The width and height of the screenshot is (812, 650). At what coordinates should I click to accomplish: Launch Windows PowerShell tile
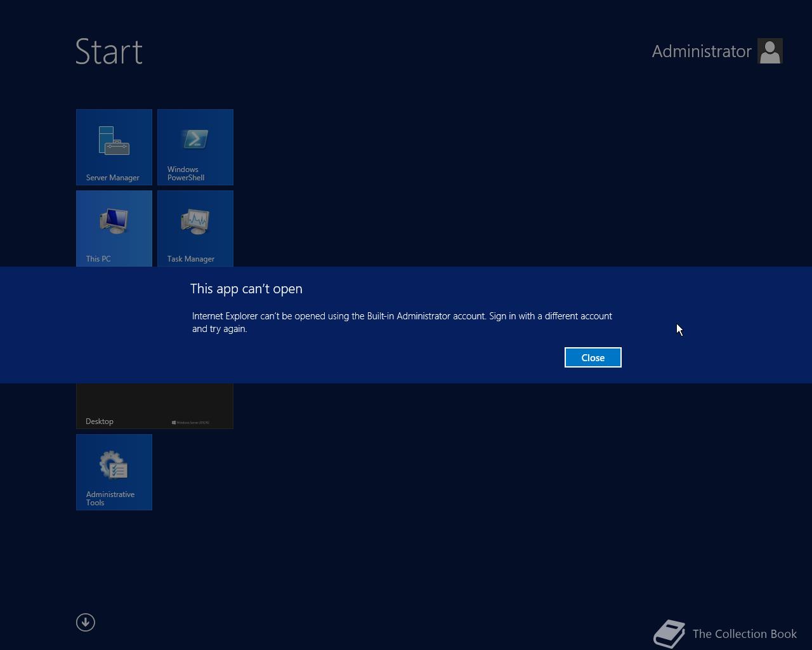[x=195, y=147]
